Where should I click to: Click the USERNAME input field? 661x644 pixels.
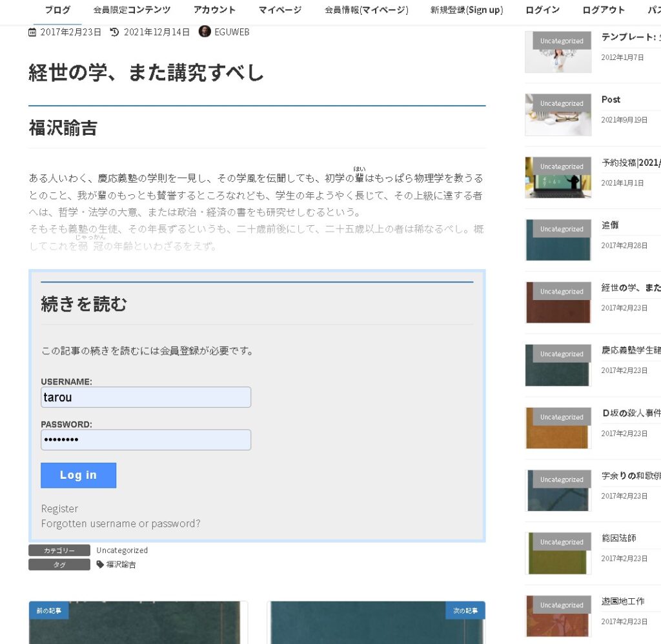[146, 397]
